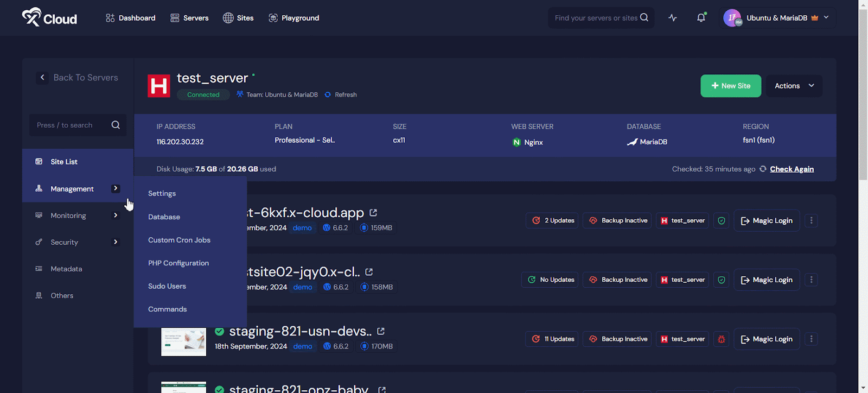Click green shield icon on first site row
Viewport: 868px width, 393px height.
click(x=722, y=221)
